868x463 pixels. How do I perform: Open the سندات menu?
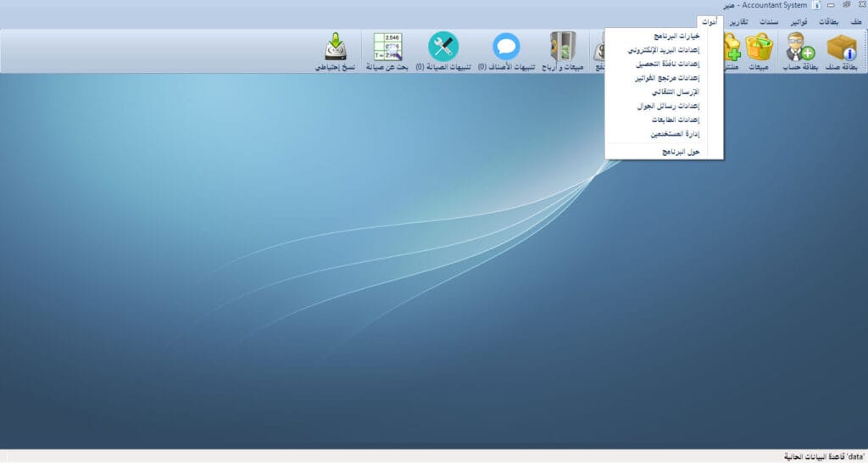pyautogui.click(x=767, y=21)
